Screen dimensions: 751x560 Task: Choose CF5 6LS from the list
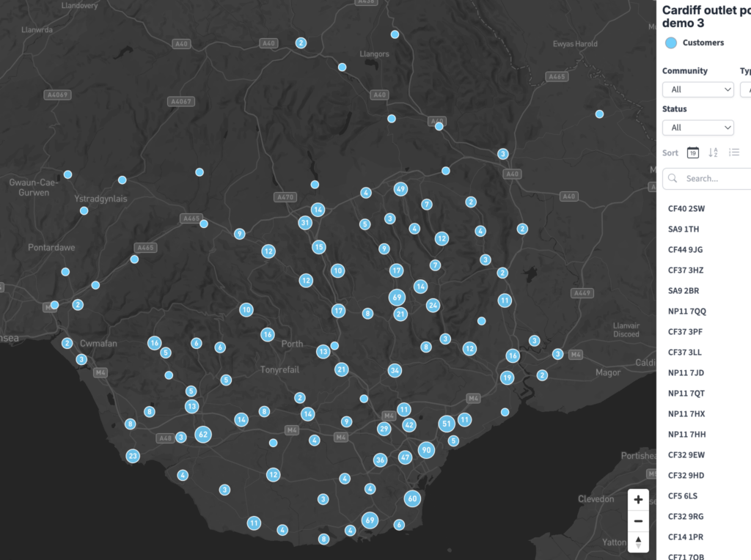tap(683, 496)
